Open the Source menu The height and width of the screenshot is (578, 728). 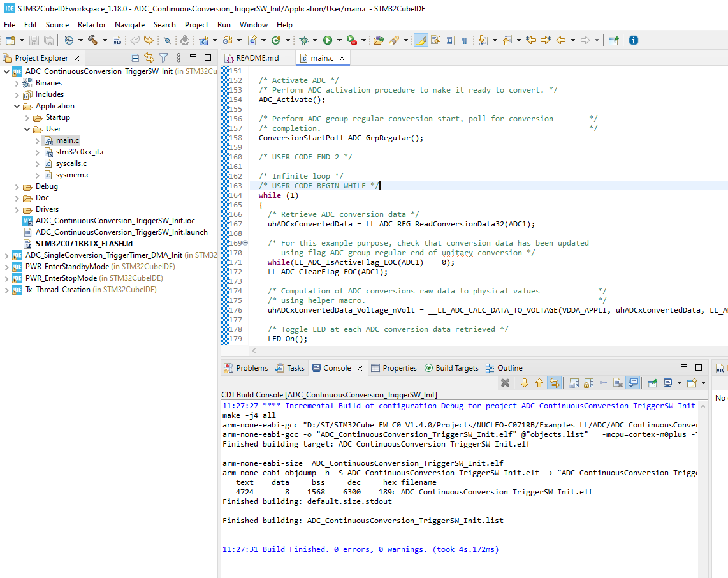[x=57, y=25]
